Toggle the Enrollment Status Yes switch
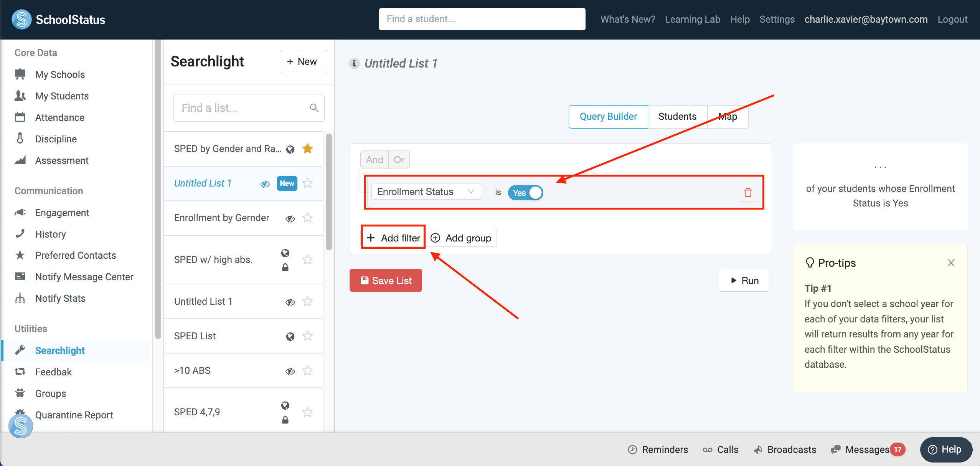 coord(525,193)
